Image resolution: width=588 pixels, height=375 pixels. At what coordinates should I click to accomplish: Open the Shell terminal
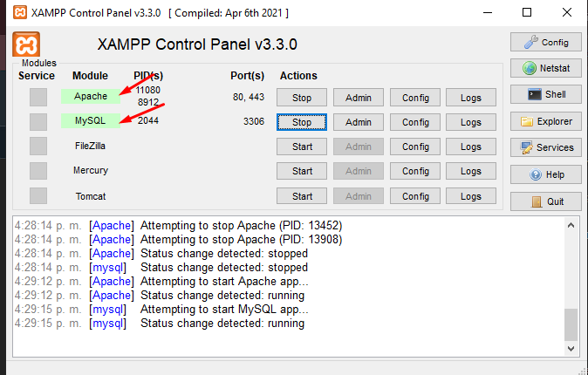(546, 95)
